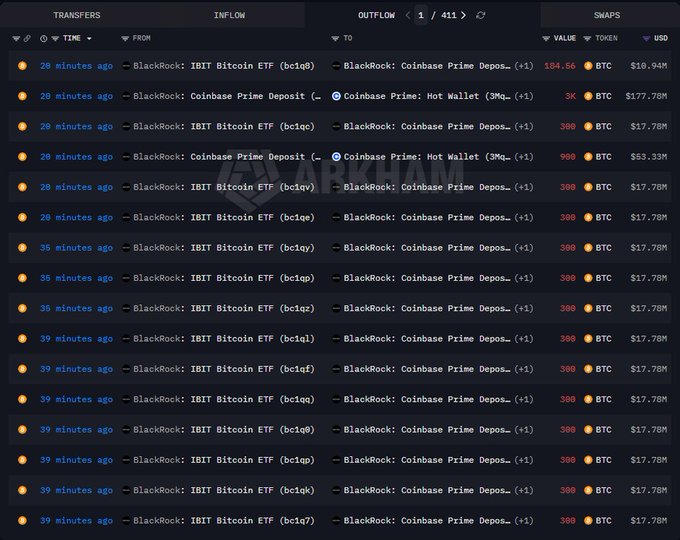680x540 pixels.
Task: Open BlackRock: IBIT Bitcoin ETF (bc1qf) entity
Action: pyautogui.click(x=224, y=369)
